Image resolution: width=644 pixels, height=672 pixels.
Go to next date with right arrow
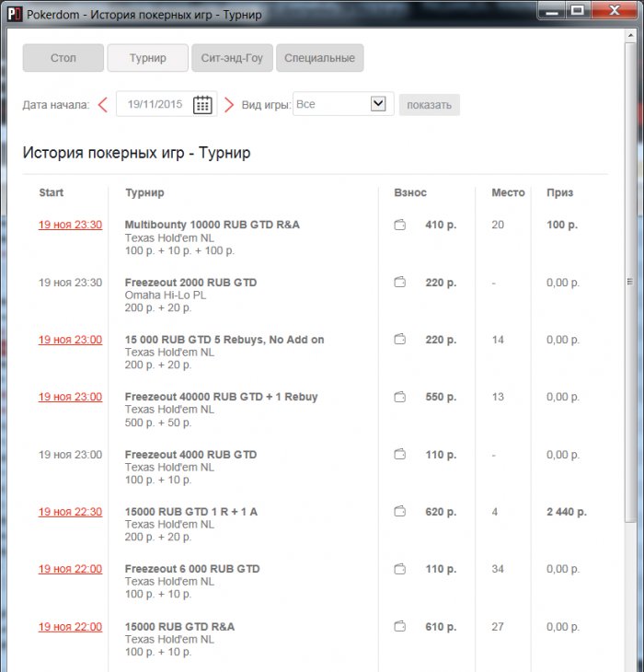pos(229,105)
